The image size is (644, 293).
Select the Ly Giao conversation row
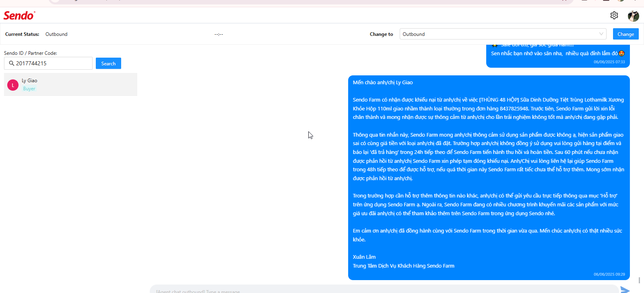coord(70,84)
